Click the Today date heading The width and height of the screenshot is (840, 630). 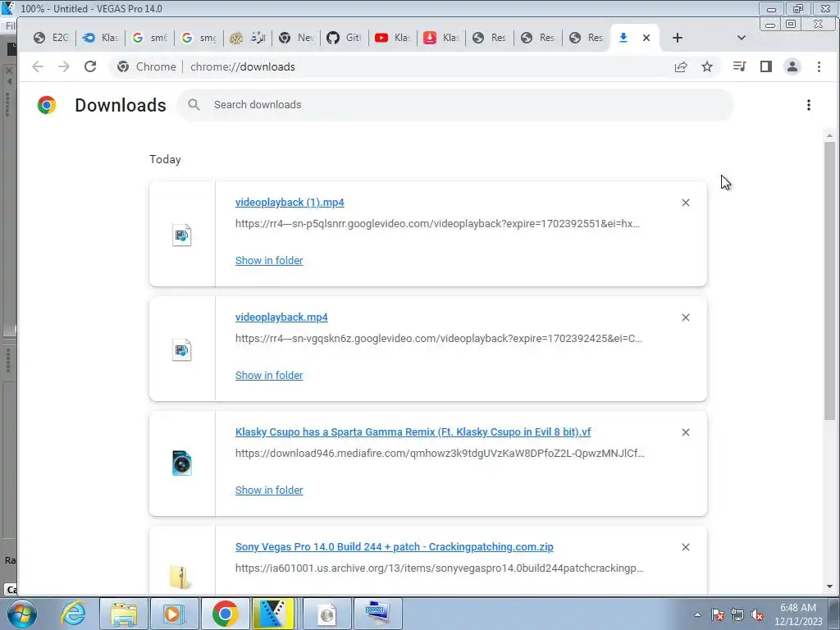(165, 160)
